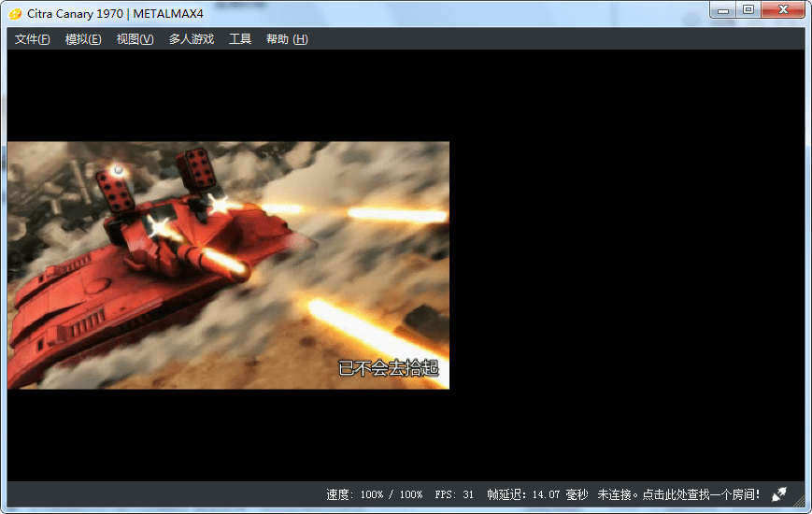This screenshot has width=812, height=514.
Task: Close the Citra Canary window
Action: point(783,10)
